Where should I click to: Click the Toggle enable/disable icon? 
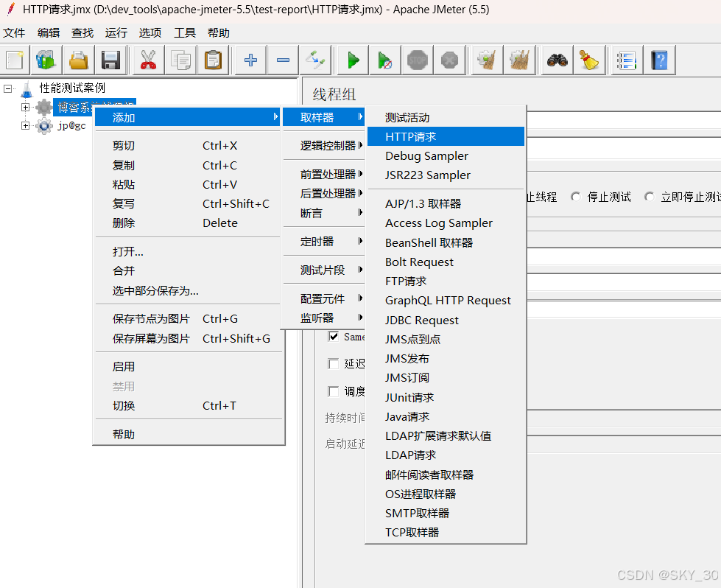click(x=315, y=60)
